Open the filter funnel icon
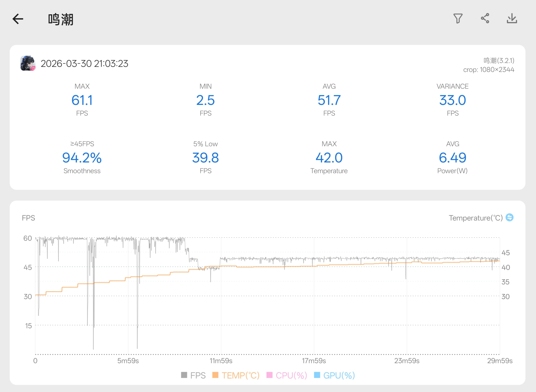 (x=458, y=19)
